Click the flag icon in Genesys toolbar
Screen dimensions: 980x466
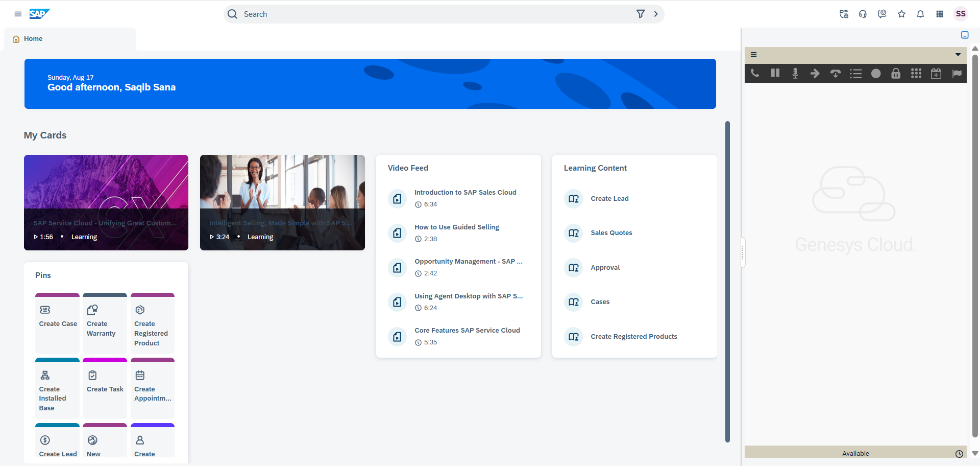point(957,74)
